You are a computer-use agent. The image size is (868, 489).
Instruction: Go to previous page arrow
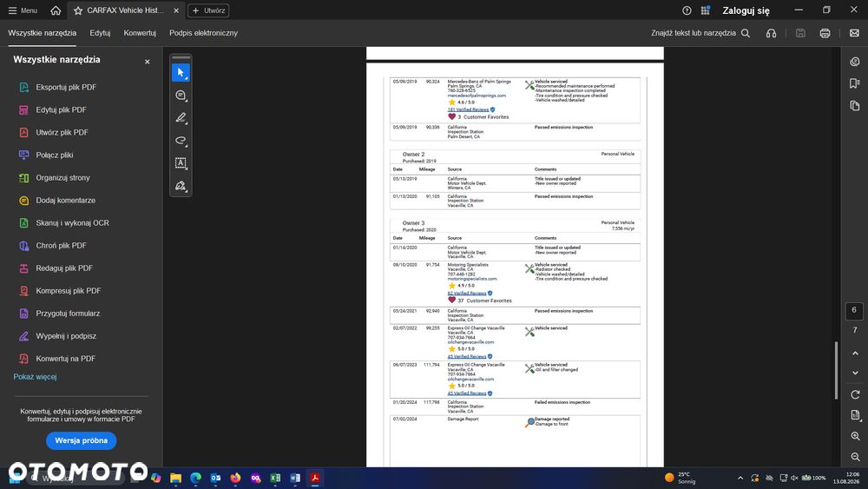point(855,354)
